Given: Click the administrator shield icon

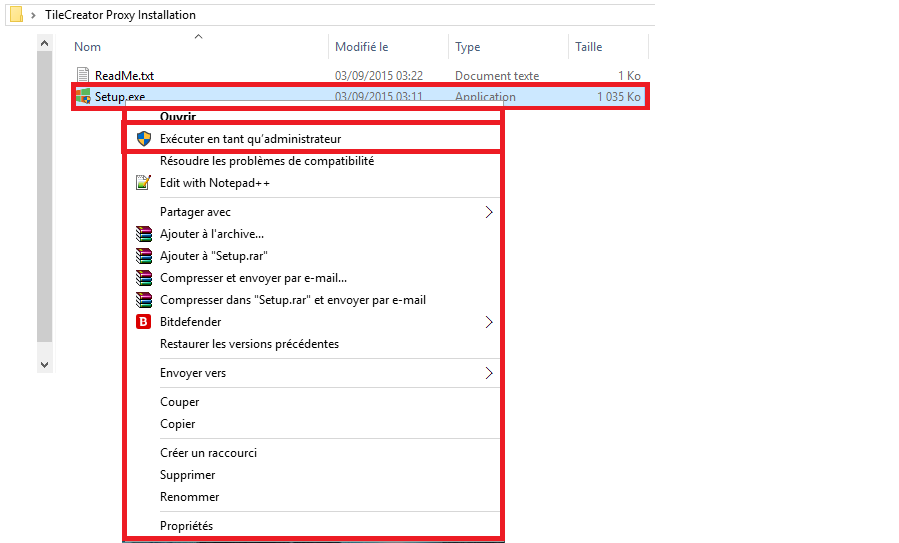Looking at the screenshot, I should coord(143,139).
